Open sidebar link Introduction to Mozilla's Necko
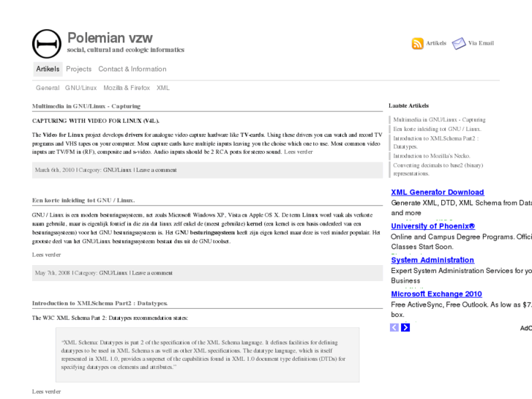Screen dimensions: 532x399 coord(432,156)
